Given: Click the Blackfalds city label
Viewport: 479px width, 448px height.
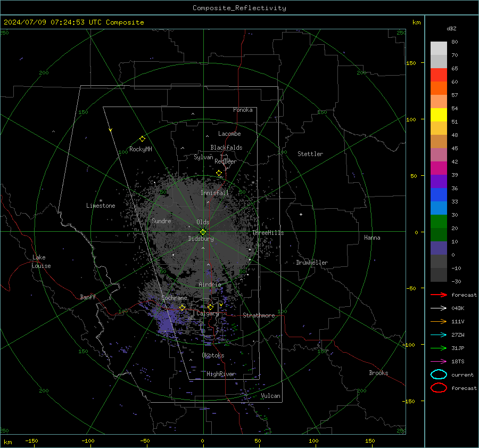Looking at the screenshot, I should pyautogui.click(x=226, y=148).
